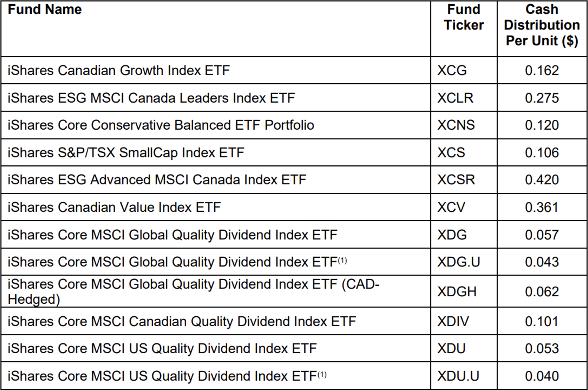The height and width of the screenshot is (390, 588).
Task: Click the 0.420 distribution value
Action: coord(542,180)
